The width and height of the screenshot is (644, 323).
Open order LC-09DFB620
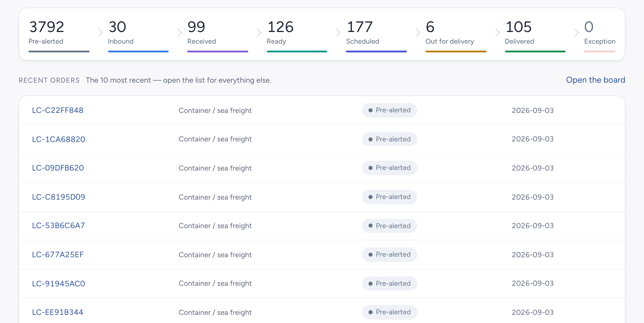58,168
